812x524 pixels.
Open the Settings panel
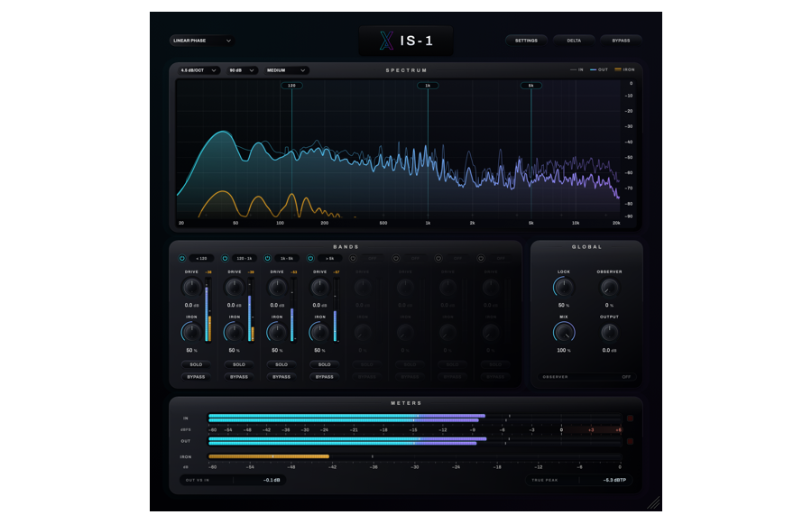click(x=526, y=41)
